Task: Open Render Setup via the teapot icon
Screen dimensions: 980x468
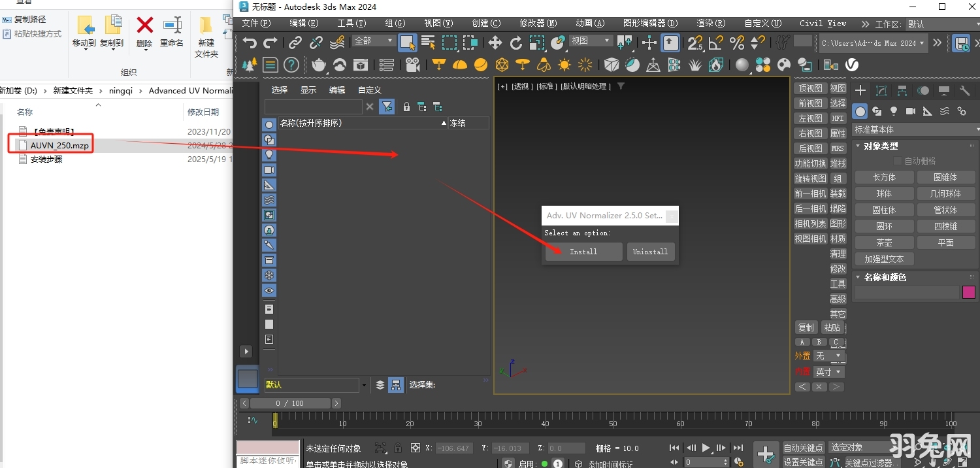Action: pyautogui.click(x=319, y=65)
